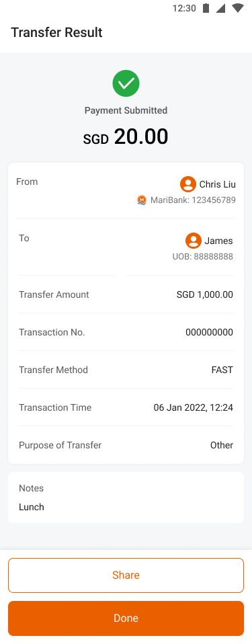Tap the SGD 20.00 amount heading

tap(126, 136)
